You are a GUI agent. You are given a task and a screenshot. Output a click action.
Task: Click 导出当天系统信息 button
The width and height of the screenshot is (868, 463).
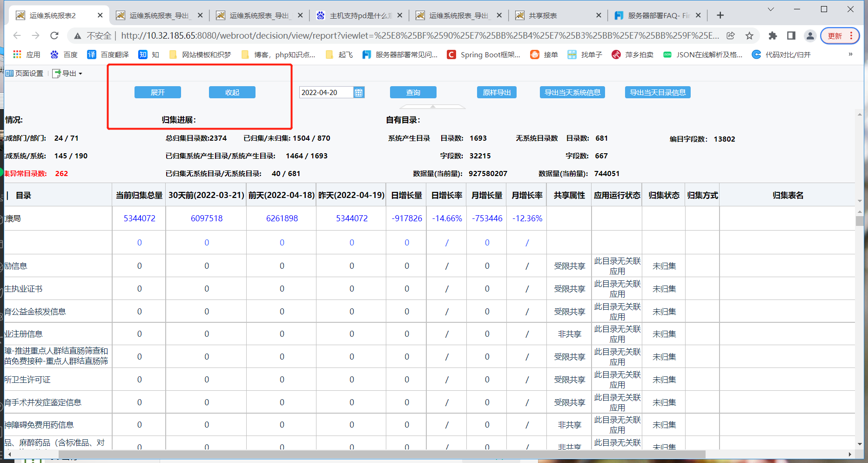click(x=572, y=92)
